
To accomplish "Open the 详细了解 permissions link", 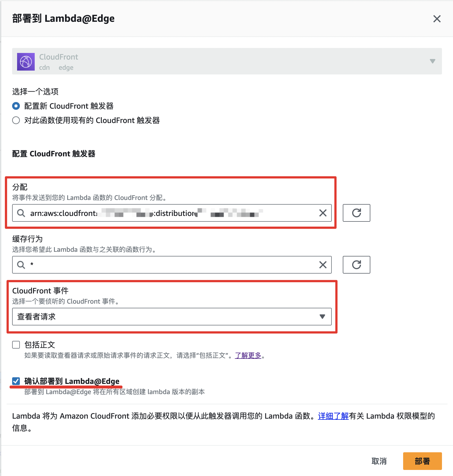I will [333, 416].
